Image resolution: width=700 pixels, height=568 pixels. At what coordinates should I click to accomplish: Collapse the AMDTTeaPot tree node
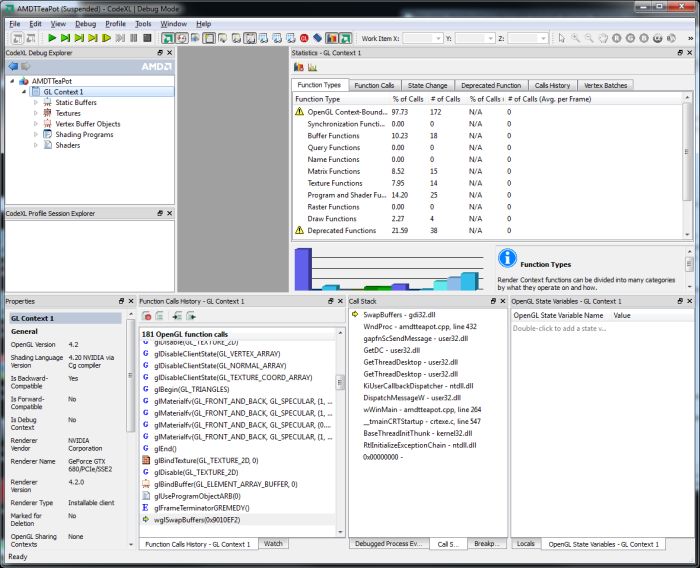click(12, 81)
